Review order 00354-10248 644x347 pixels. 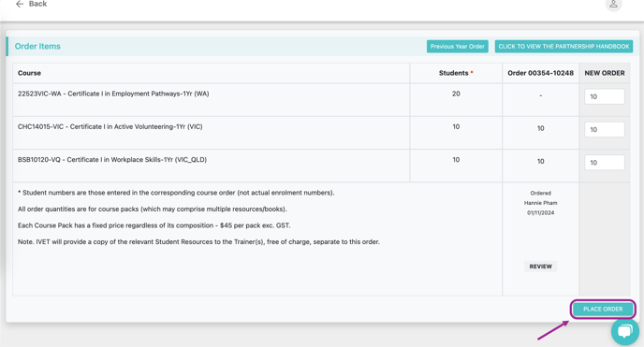pos(540,267)
